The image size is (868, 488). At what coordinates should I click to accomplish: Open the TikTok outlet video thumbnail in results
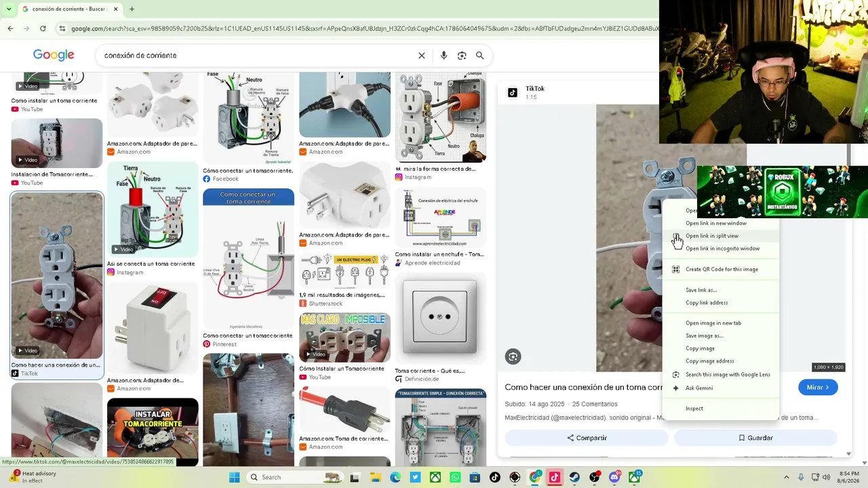pyautogui.click(x=57, y=275)
